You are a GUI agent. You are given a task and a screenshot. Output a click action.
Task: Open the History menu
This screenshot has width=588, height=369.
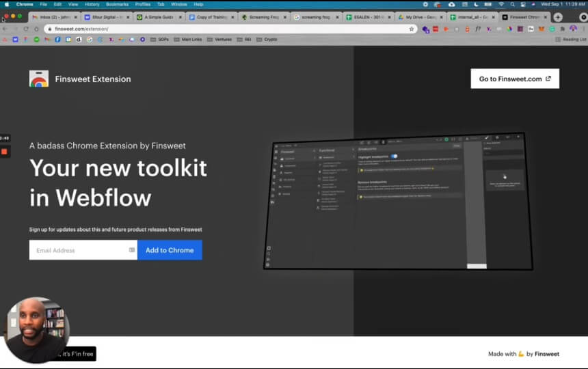point(92,5)
